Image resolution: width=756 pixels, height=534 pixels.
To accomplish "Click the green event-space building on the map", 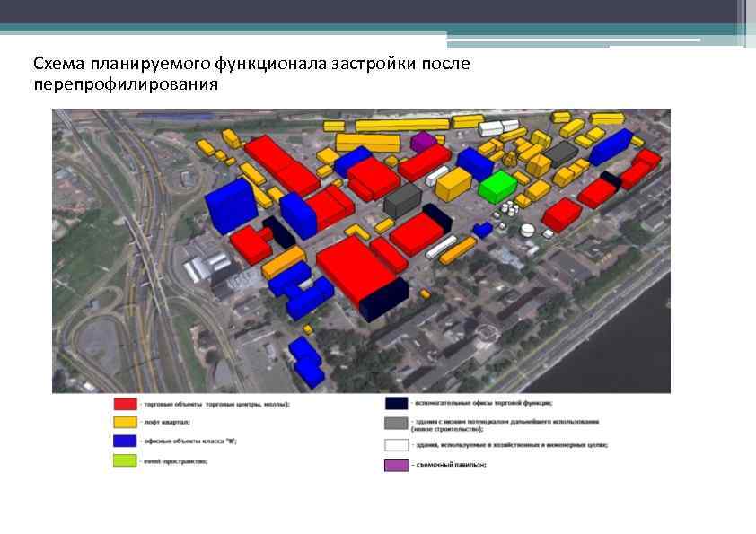I will click(495, 184).
